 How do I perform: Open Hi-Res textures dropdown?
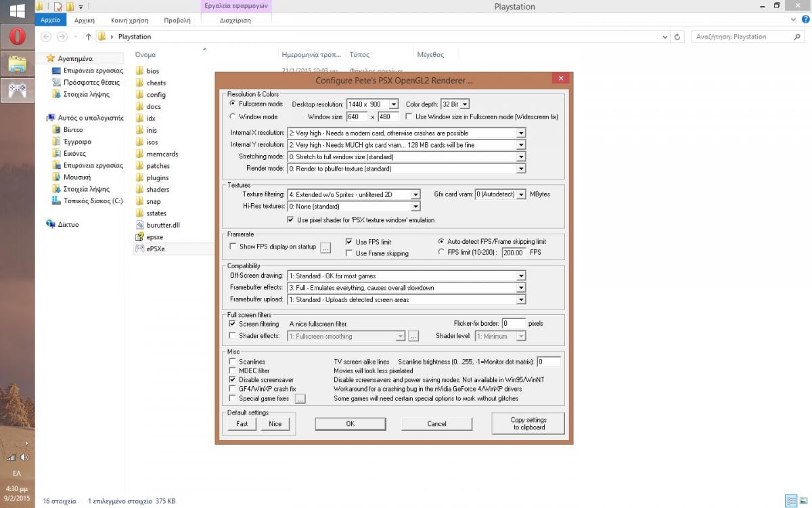[x=416, y=207]
